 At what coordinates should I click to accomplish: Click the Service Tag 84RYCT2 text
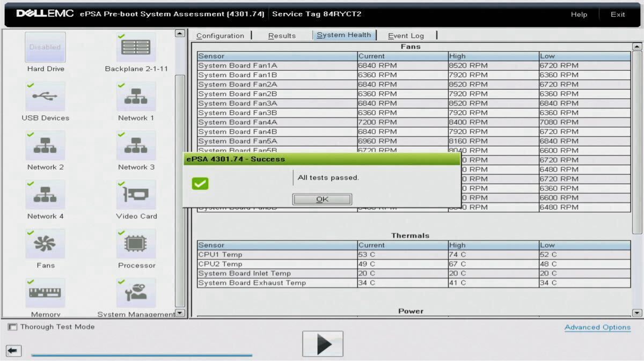click(317, 14)
